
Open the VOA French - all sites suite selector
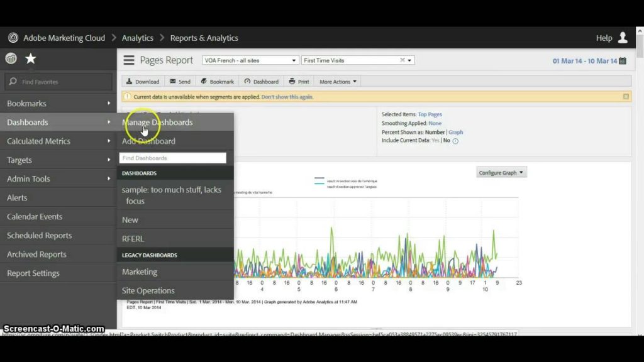[249, 59]
